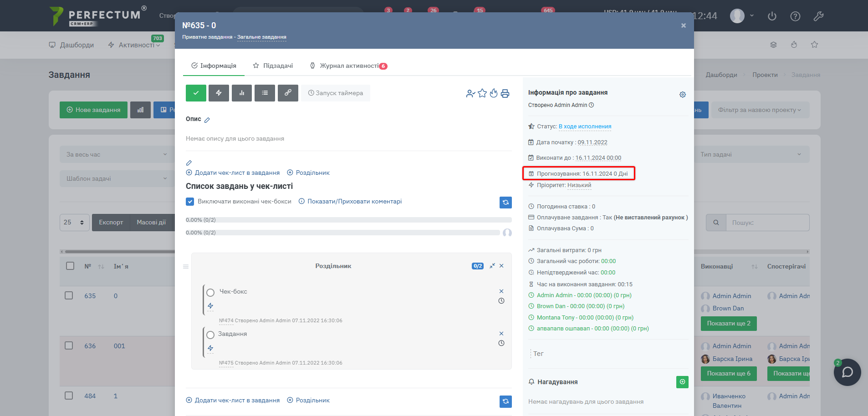Select row 636 checkbox in task table
The width and height of the screenshot is (868, 416).
point(69,345)
